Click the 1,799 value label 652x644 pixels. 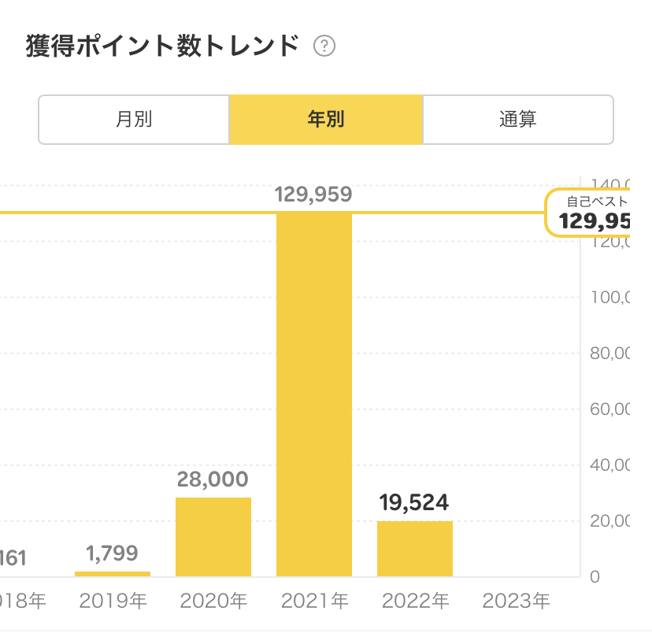pos(113,553)
